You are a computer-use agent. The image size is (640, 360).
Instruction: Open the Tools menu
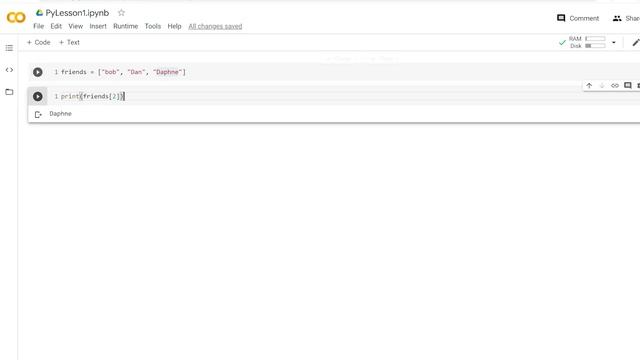tap(153, 26)
